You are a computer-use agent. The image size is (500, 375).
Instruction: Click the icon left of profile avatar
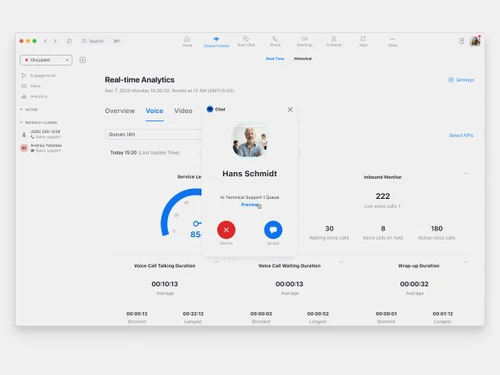pos(461,41)
